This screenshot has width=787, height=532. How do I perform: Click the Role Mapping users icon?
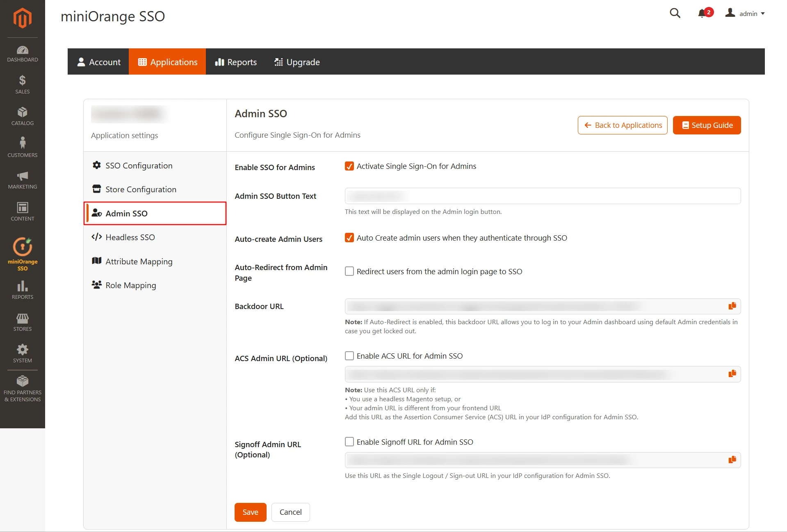(x=97, y=284)
